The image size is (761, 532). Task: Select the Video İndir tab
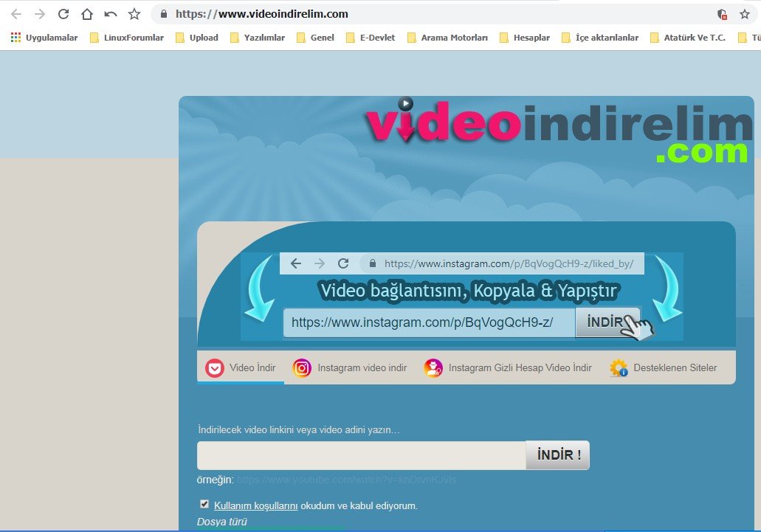tap(241, 367)
